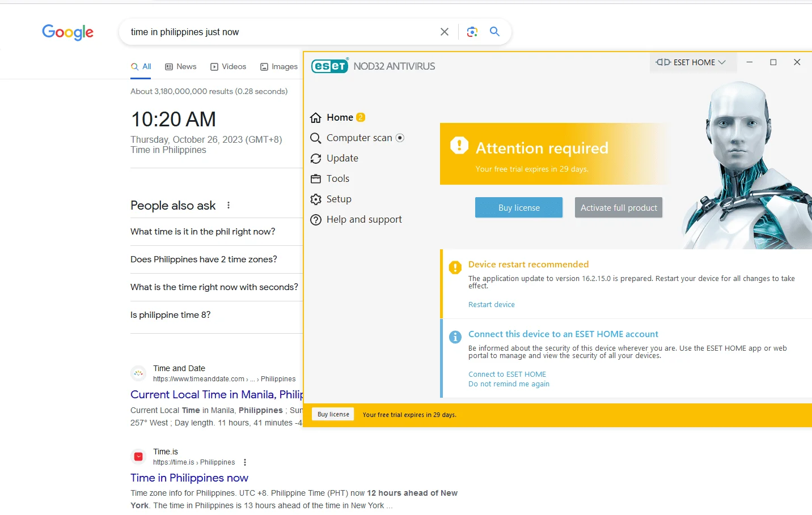Click the Computer scan magnifier icon
The image size is (812, 515).
tap(316, 138)
